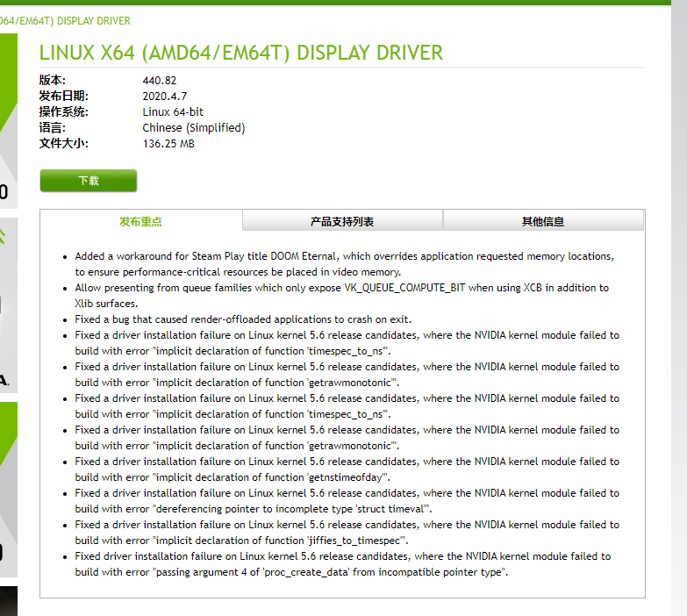This screenshot has height=616, width=687.
Task: Click the VK_QUEUE_COMPUTE_BIT release note
Action: click(x=342, y=296)
